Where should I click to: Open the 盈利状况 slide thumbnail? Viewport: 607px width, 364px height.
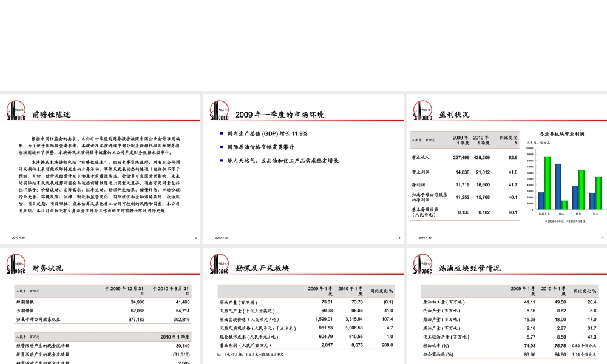click(x=507, y=169)
